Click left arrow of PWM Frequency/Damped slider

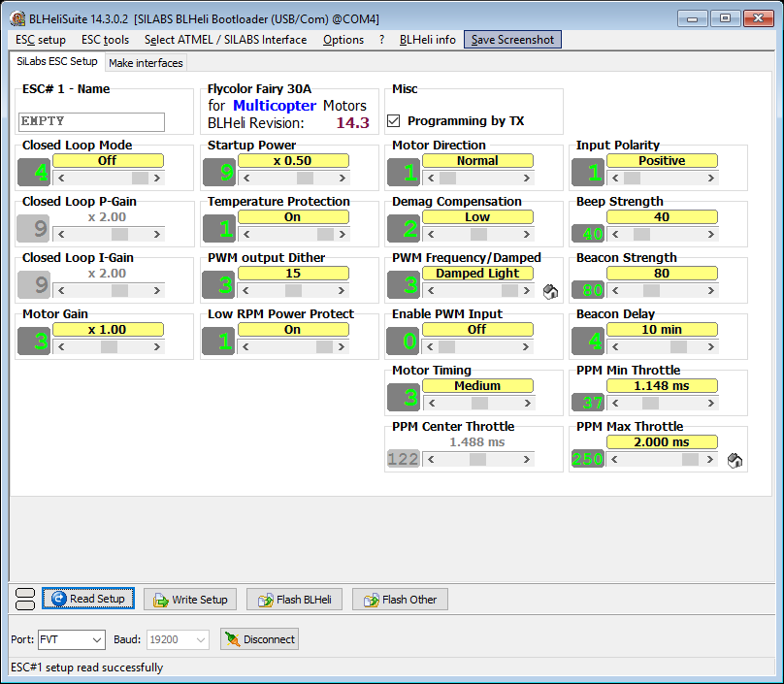[431, 290]
